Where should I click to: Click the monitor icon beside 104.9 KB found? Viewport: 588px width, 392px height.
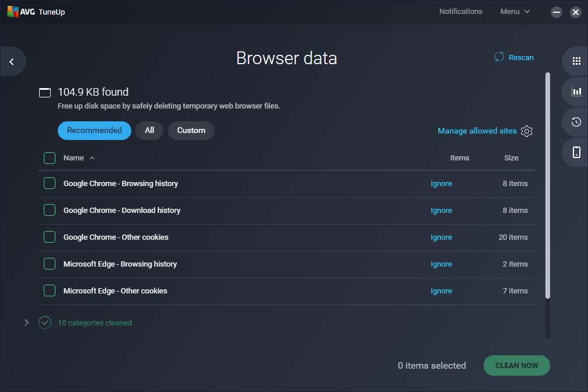pyautogui.click(x=45, y=92)
